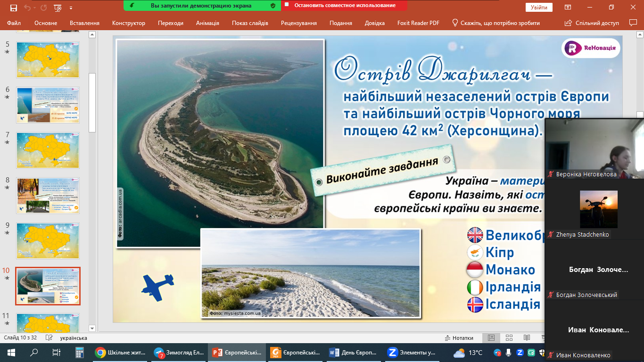This screenshot has width=644, height=362.
Task: Click the slide panel scroll-down arrow
Action: point(92,328)
